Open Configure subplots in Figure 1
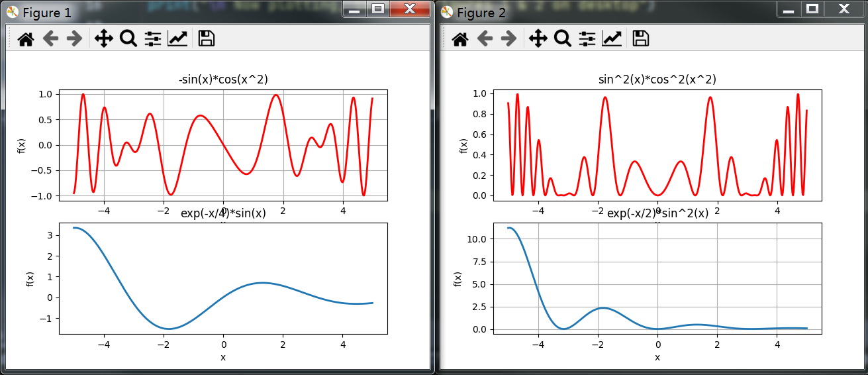 pyautogui.click(x=153, y=39)
